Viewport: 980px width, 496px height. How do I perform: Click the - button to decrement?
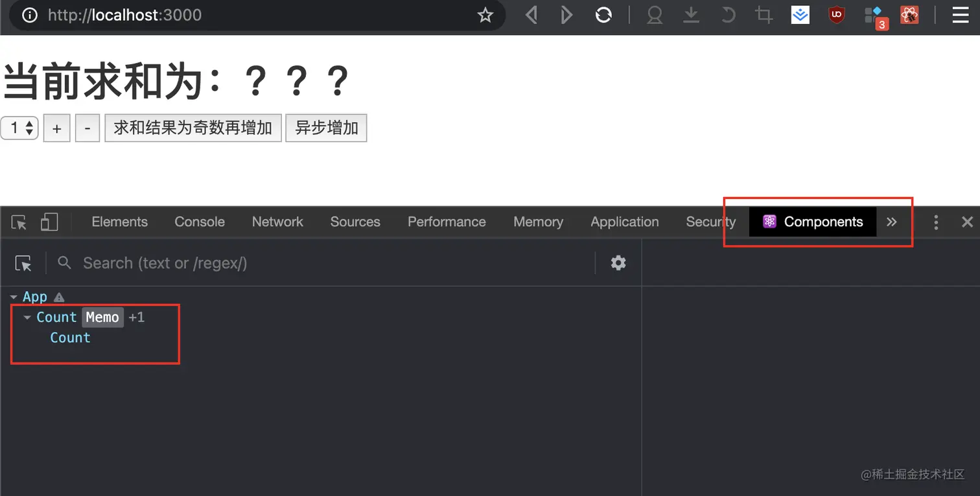[87, 128]
